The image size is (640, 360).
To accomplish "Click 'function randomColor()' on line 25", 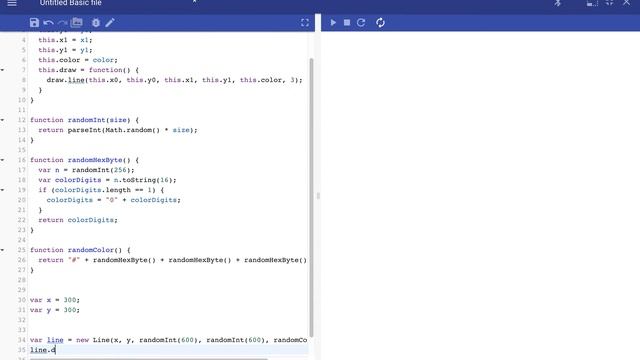I will [x=76, y=250].
